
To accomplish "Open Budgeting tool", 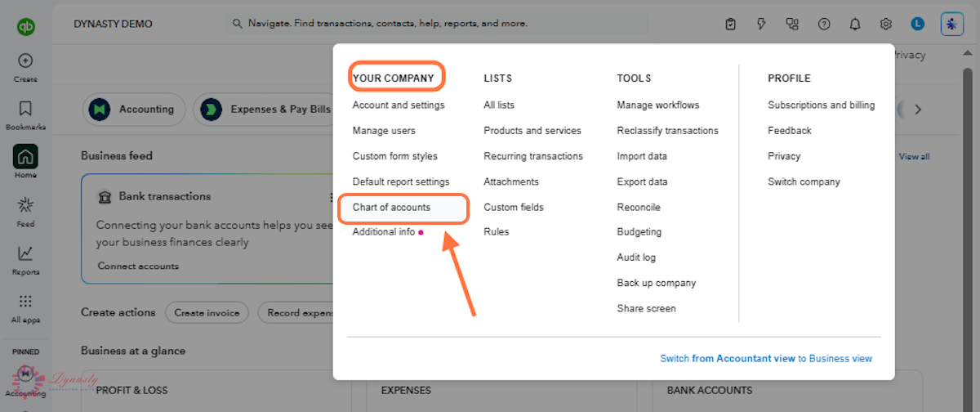I will click(x=639, y=232).
